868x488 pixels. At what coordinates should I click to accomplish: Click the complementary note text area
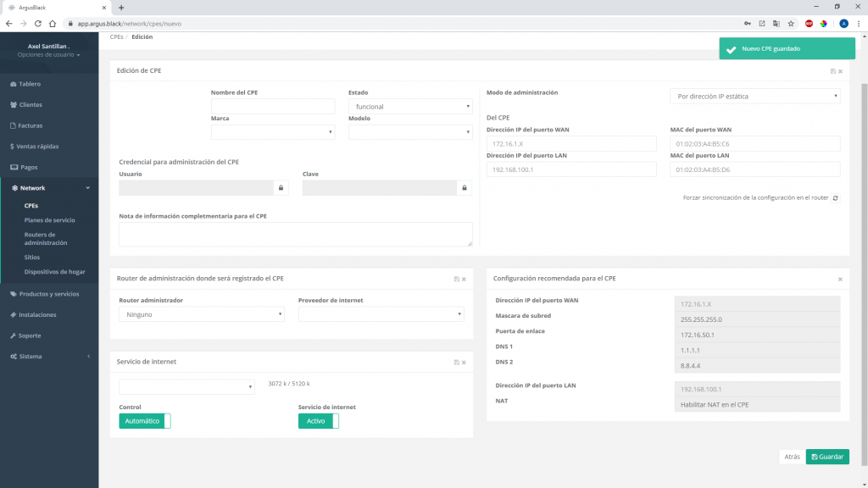pyautogui.click(x=296, y=234)
